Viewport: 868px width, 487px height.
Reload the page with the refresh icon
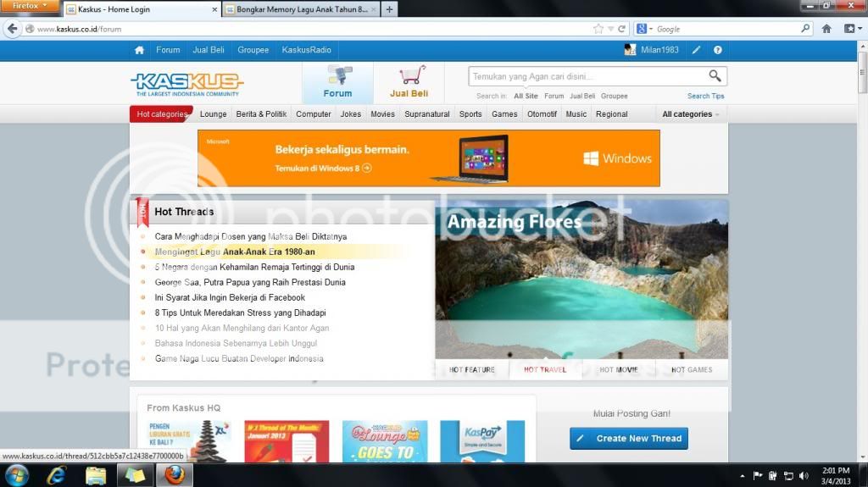(x=621, y=29)
